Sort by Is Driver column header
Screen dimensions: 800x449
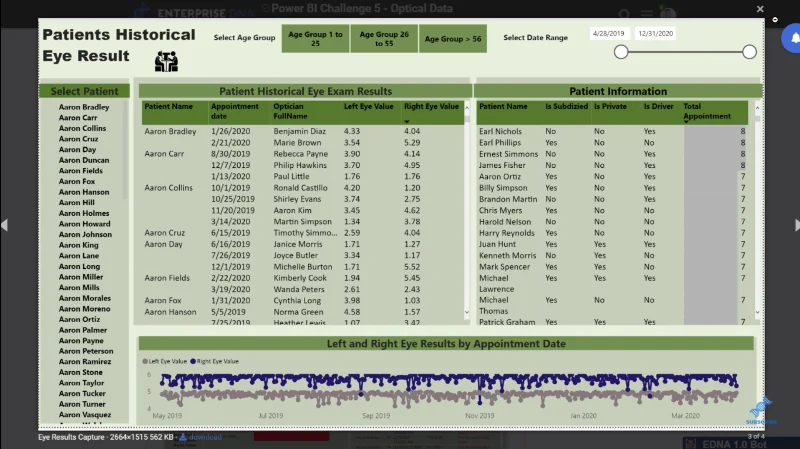(x=658, y=107)
